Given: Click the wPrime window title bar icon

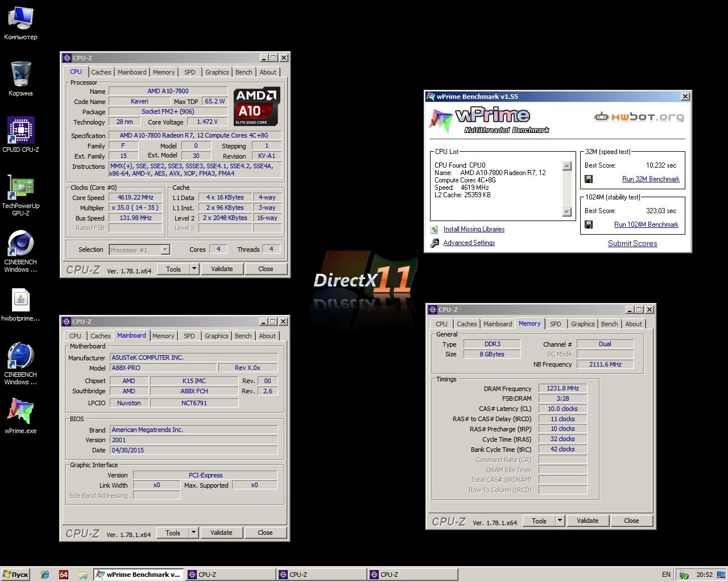Looking at the screenshot, I should click(431, 97).
